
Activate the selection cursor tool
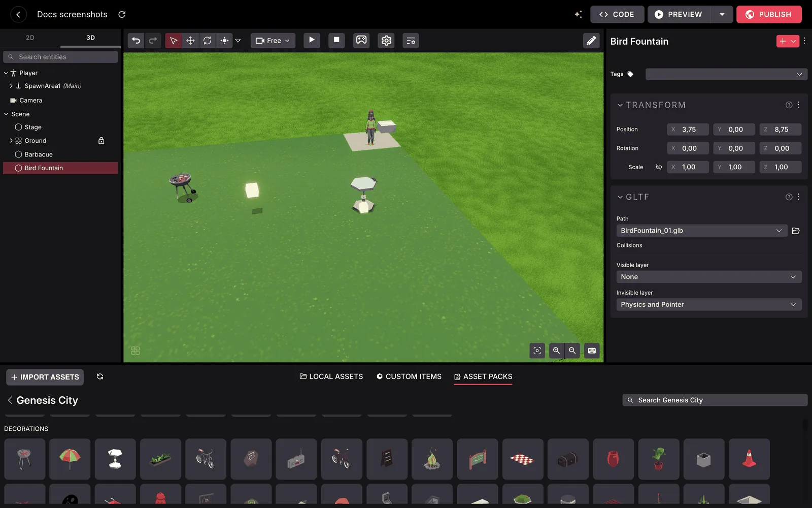click(174, 41)
